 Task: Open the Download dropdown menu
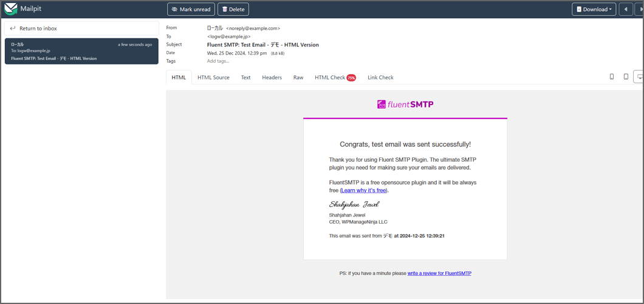tap(594, 9)
